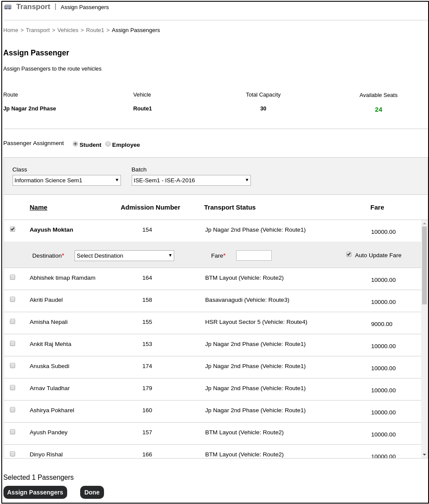Navigate to Route1 breadcrumb link

pos(95,30)
